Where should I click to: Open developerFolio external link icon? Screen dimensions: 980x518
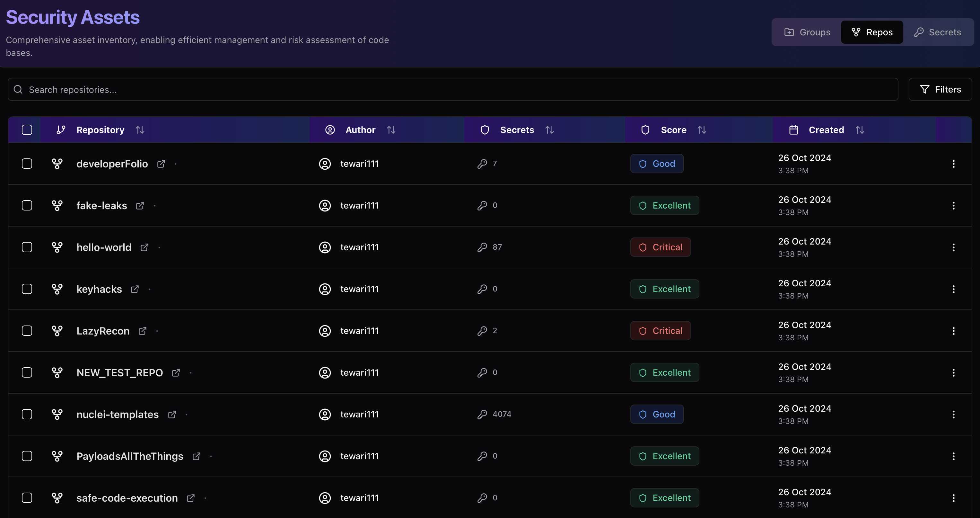pyautogui.click(x=161, y=164)
